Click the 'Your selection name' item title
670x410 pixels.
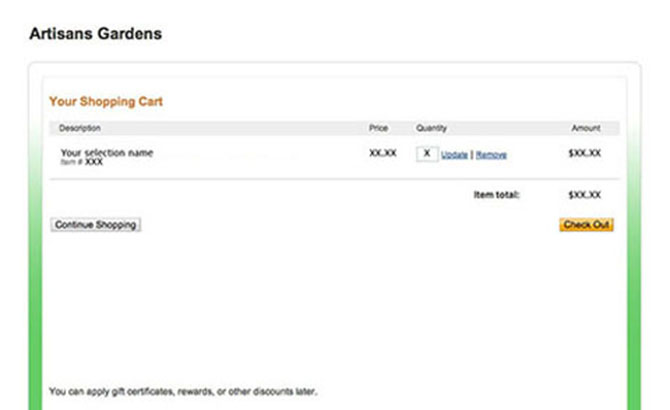pyautogui.click(x=107, y=152)
